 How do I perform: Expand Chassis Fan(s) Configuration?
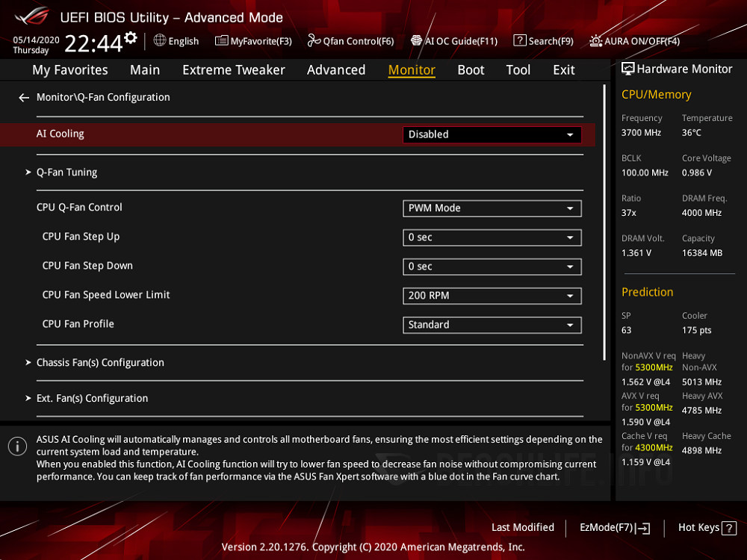tap(101, 362)
